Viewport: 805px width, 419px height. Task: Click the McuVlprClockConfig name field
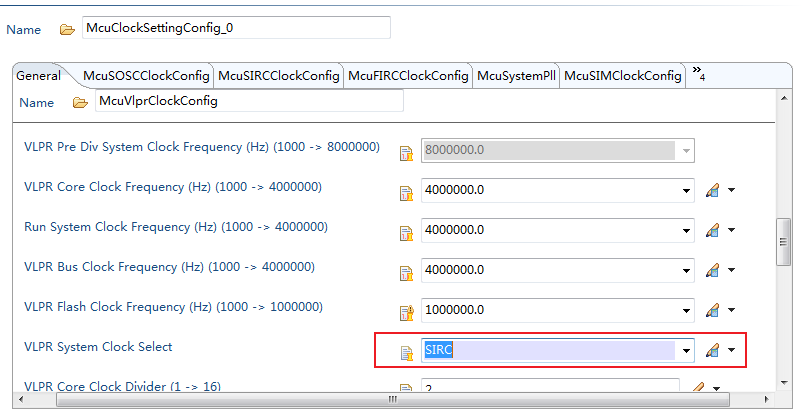point(250,101)
